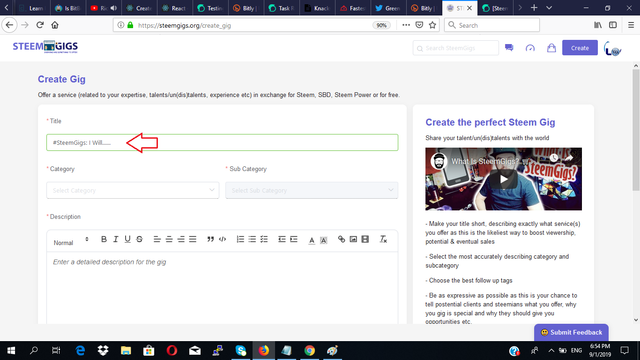The height and width of the screenshot is (360, 640).
Task: Insert a hyperlink in description
Action: coord(341,239)
